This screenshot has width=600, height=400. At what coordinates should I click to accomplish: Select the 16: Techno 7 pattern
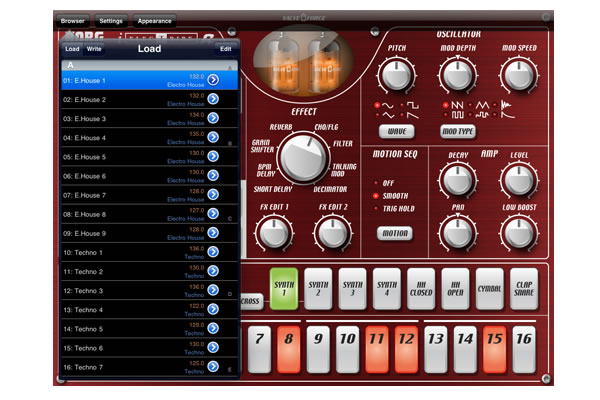149,367
